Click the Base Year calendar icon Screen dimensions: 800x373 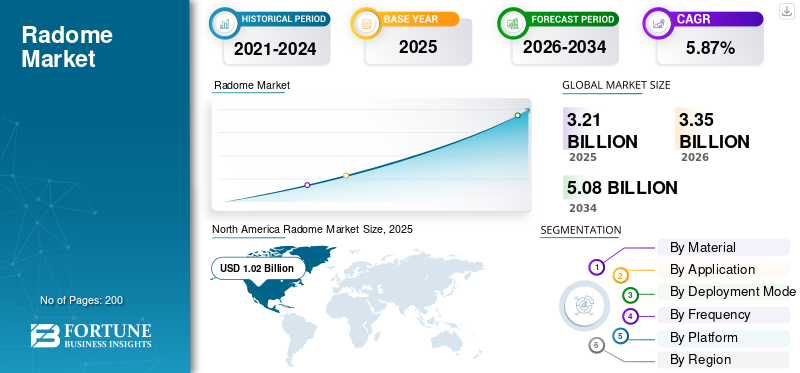pyautogui.click(x=366, y=23)
